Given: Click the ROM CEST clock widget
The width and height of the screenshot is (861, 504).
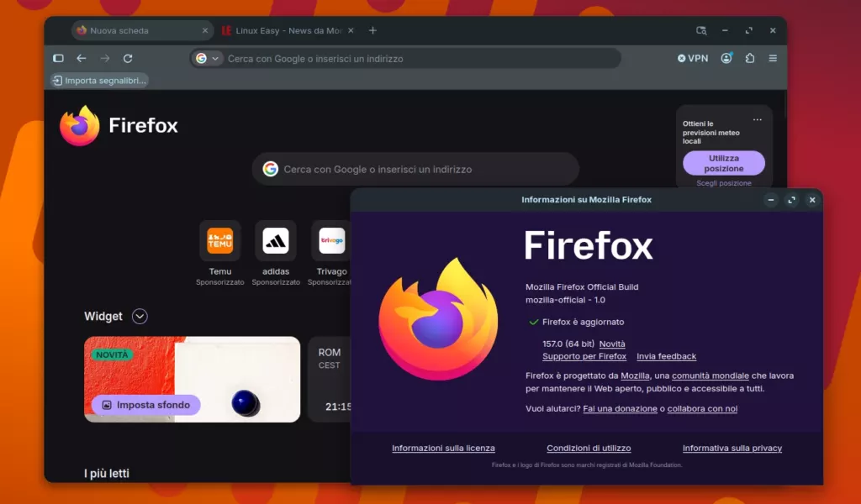Looking at the screenshot, I should [330, 380].
